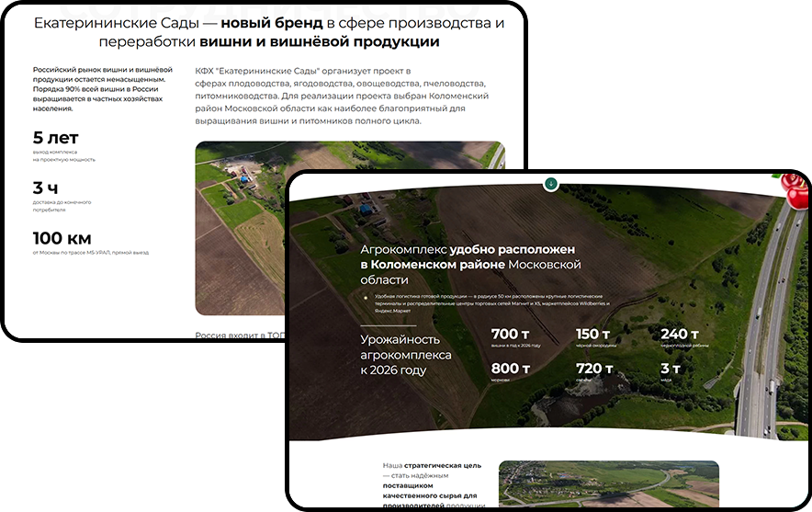
Task: Click the '150 т' black currant figure
Action: [593, 334]
